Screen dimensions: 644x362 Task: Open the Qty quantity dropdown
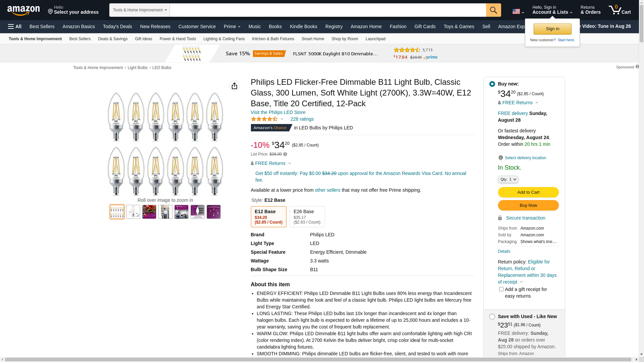[508, 180]
